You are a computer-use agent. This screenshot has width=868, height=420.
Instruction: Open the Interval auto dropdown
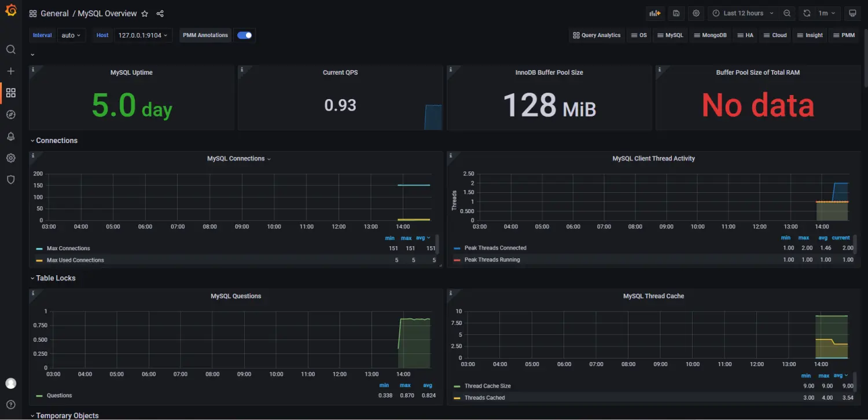pos(72,35)
